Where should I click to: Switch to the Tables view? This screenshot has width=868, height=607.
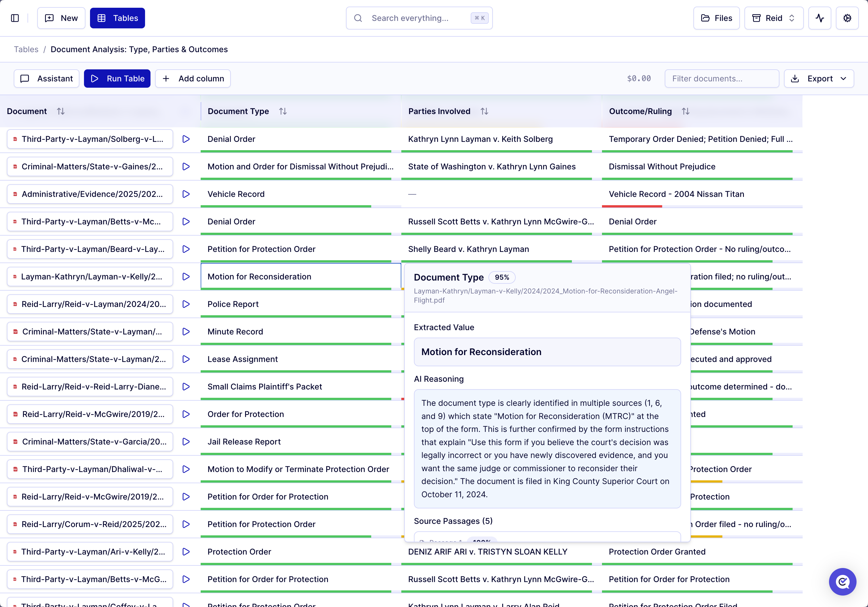[117, 18]
